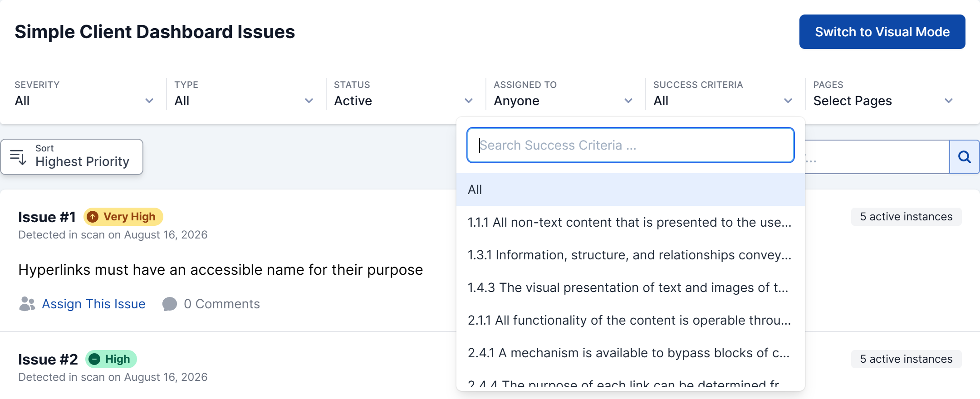Click Issue #1 detected scan date text
This screenshot has height=399, width=980.
[113, 235]
